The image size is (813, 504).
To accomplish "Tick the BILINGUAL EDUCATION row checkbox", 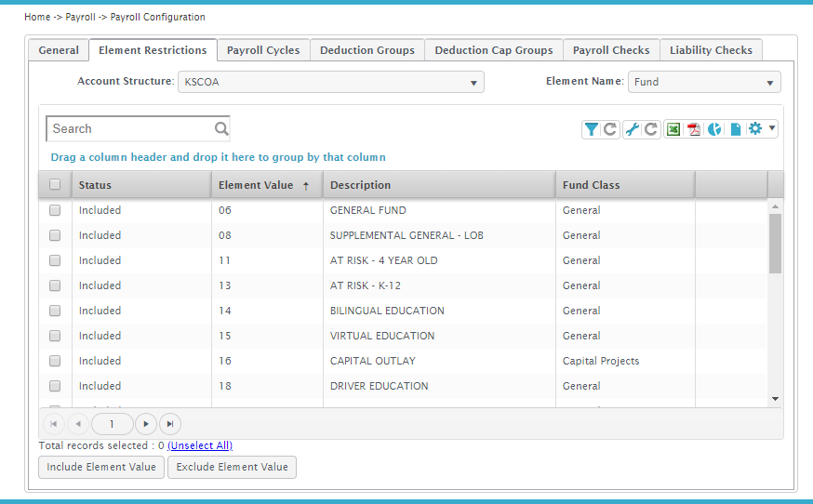I will click(55, 311).
